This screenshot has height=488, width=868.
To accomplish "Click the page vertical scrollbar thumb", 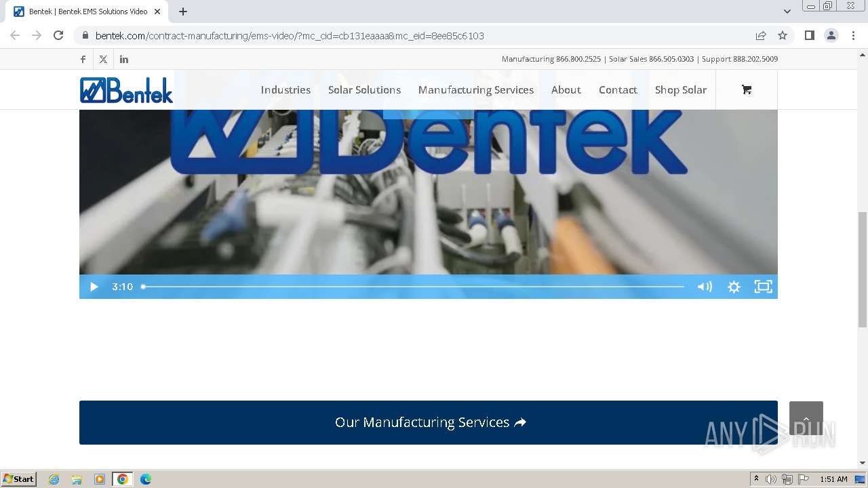I will 863,270.
